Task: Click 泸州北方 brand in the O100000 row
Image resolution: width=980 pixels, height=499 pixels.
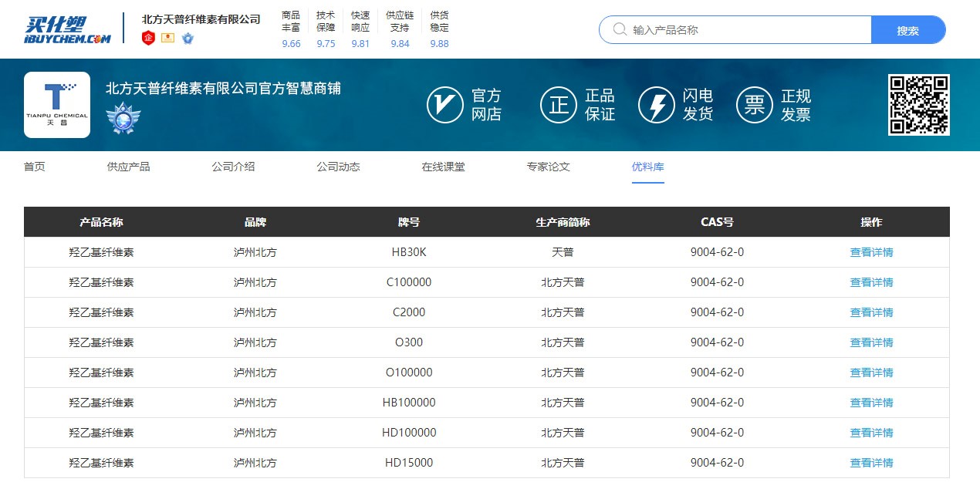Action: pyautogui.click(x=255, y=373)
